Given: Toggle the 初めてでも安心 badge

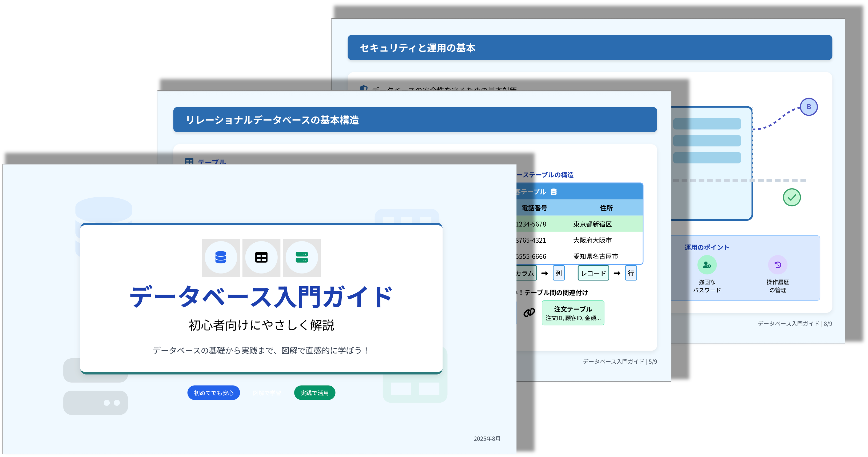Looking at the screenshot, I should point(213,393).
